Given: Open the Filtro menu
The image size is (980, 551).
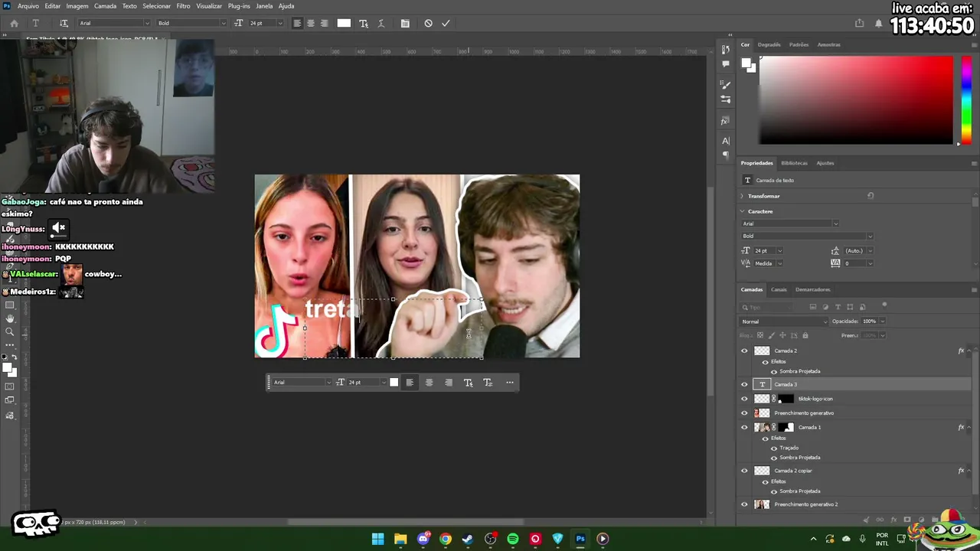Looking at the screenshot, I should [x=184, y=6].
